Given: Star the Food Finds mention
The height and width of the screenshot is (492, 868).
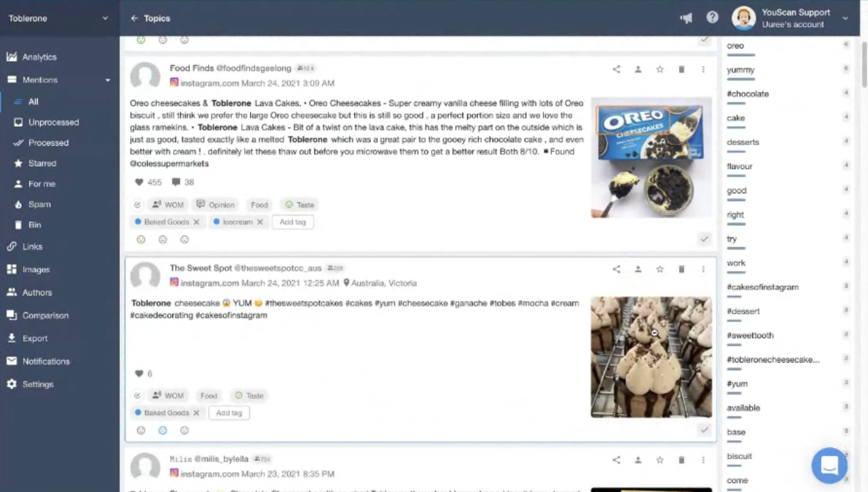Looking at the screenshot, I should pyautogui.click(x=660, y=69).
